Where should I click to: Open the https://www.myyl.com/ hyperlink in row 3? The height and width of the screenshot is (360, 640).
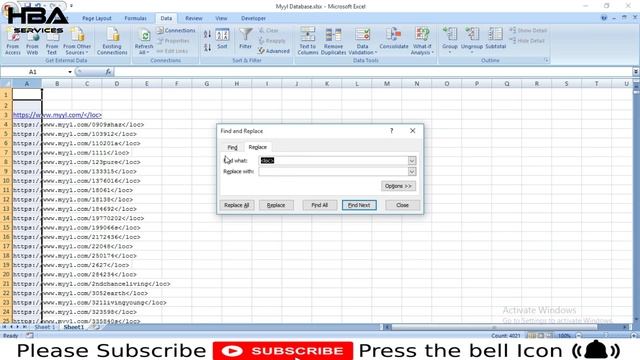[x=58, y=115]
